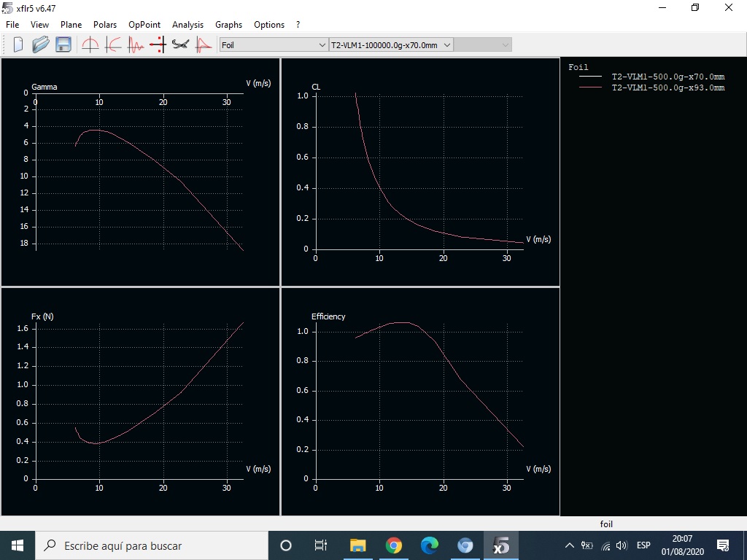The image size is (747, 560).
Task: Open the Wing and Plane Design icon
Action: (181, 44)
